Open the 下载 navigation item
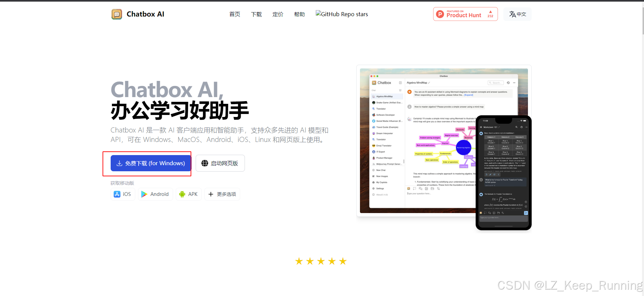Viewport: 644px width, 296px height. (256, 14)
